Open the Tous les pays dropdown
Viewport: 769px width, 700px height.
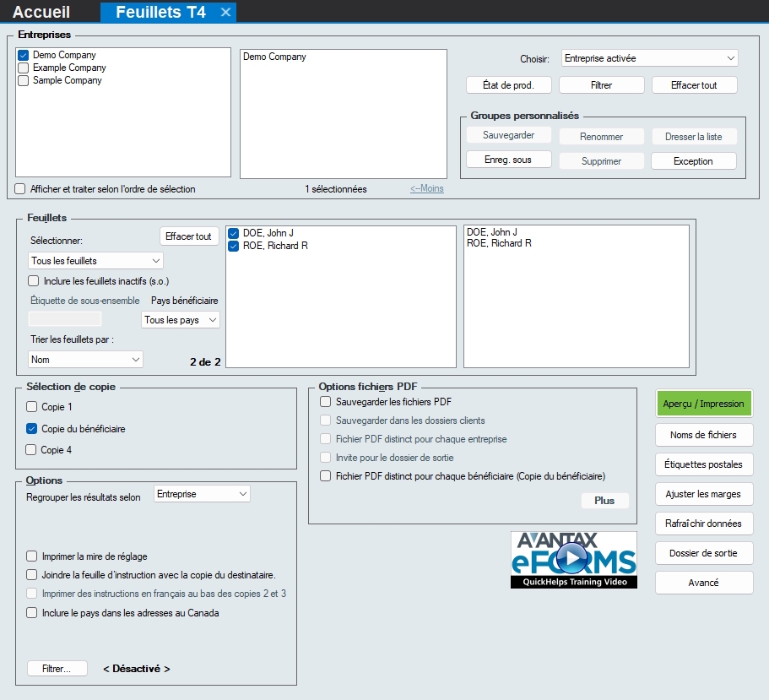point(180,320)
